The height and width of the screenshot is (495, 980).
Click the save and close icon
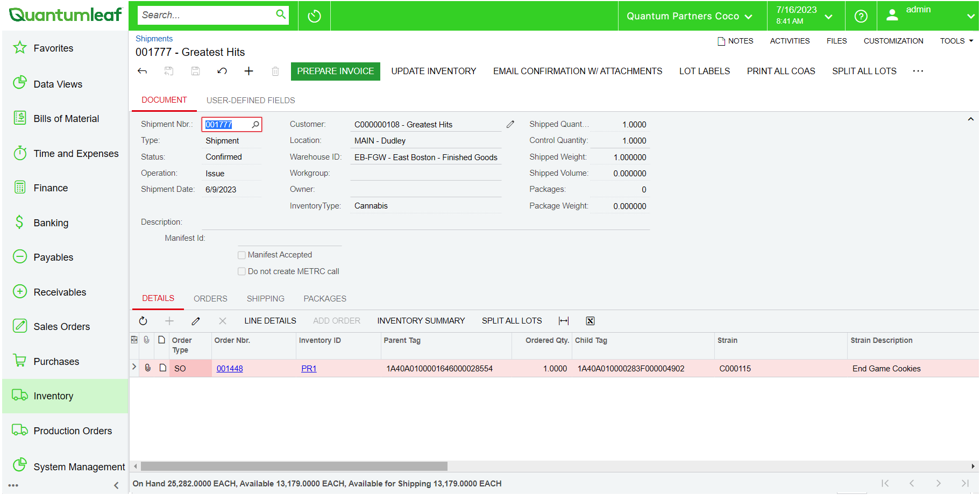point(168,71)
